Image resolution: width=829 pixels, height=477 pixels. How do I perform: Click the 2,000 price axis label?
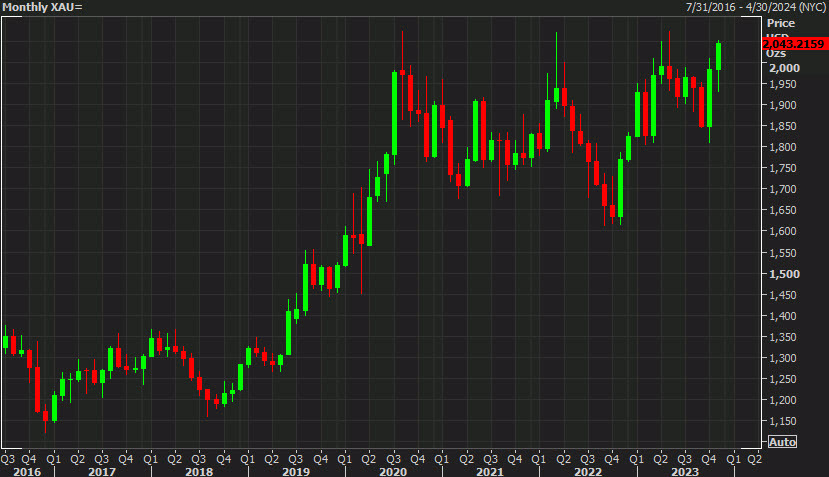pyautogui.click(x=784, y=68)
